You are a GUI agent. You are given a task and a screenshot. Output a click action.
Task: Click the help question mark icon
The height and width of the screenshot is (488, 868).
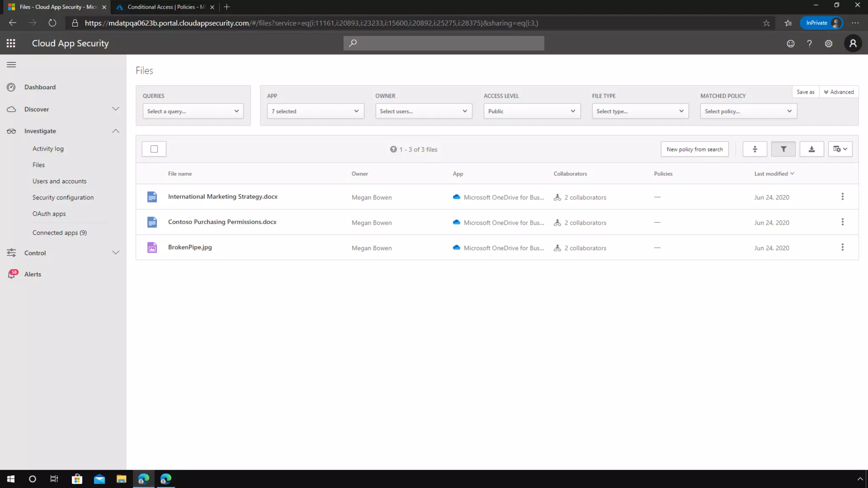click(x=809, y=44)
